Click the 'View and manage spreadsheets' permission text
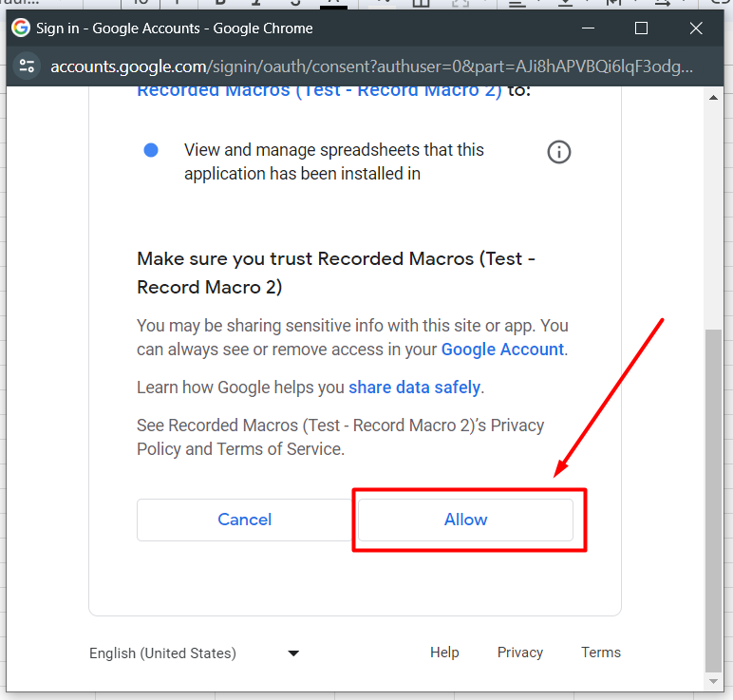 (334, 161)
